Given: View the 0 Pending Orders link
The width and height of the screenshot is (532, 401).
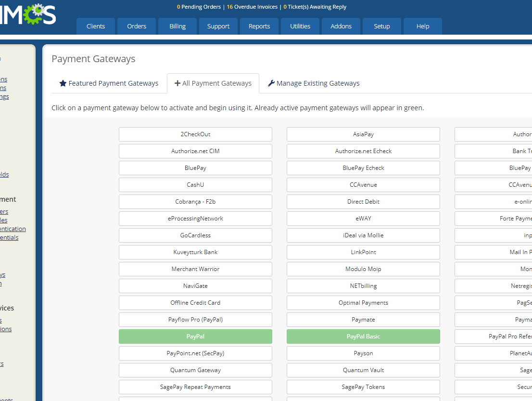Looking at the screenshot, I should (199, 7).
